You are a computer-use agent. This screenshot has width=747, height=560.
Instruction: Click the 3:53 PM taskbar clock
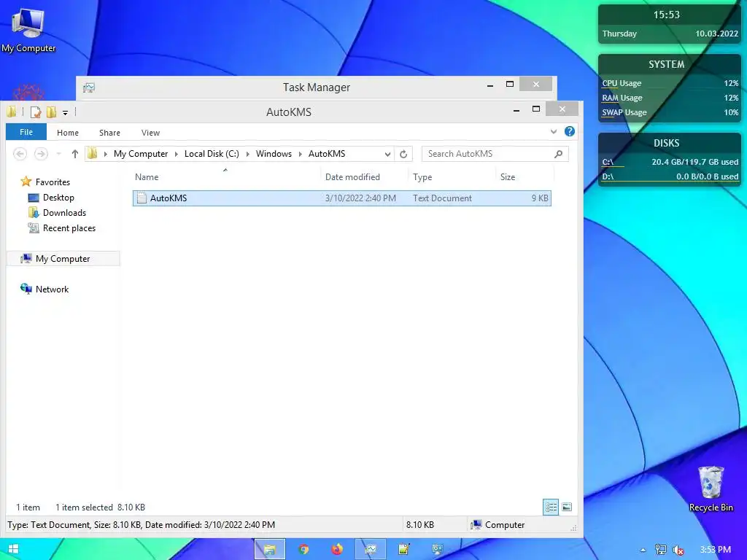(715, 550)
